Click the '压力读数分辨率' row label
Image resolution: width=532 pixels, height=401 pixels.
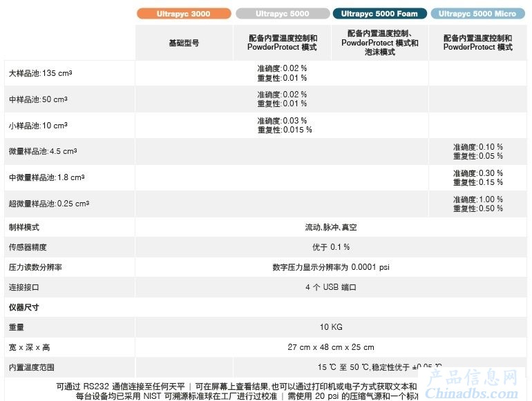(35, 267)
